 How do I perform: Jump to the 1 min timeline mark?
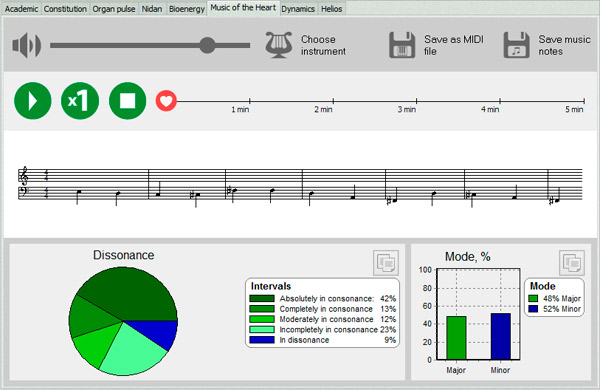pos(249,101)
